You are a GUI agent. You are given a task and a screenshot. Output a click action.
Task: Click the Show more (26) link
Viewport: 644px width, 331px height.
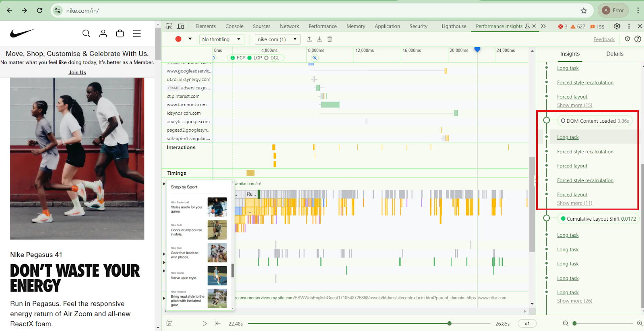coord(574,301)
